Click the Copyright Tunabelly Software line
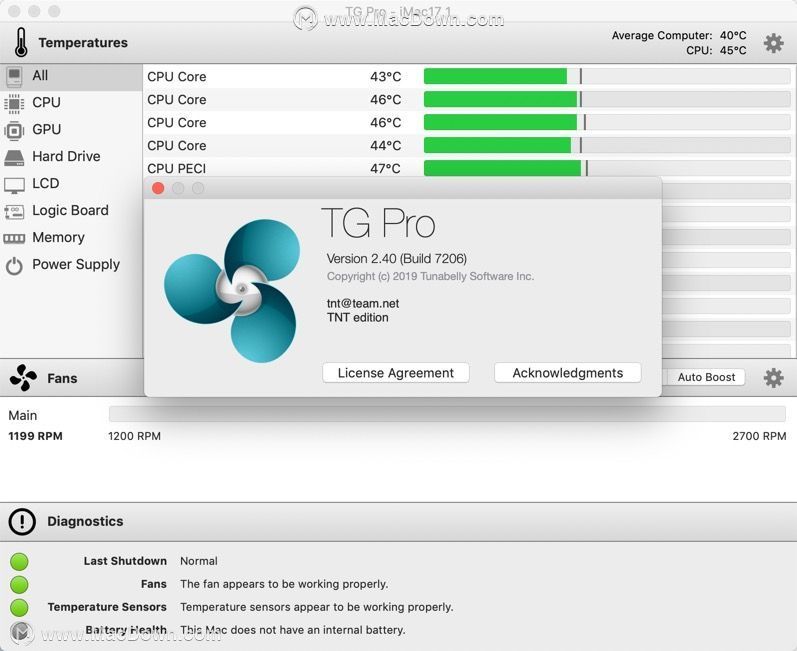Image resolution: width=797 pixels, height=651 pixels. pyautogui.click(x=430, y=276)
